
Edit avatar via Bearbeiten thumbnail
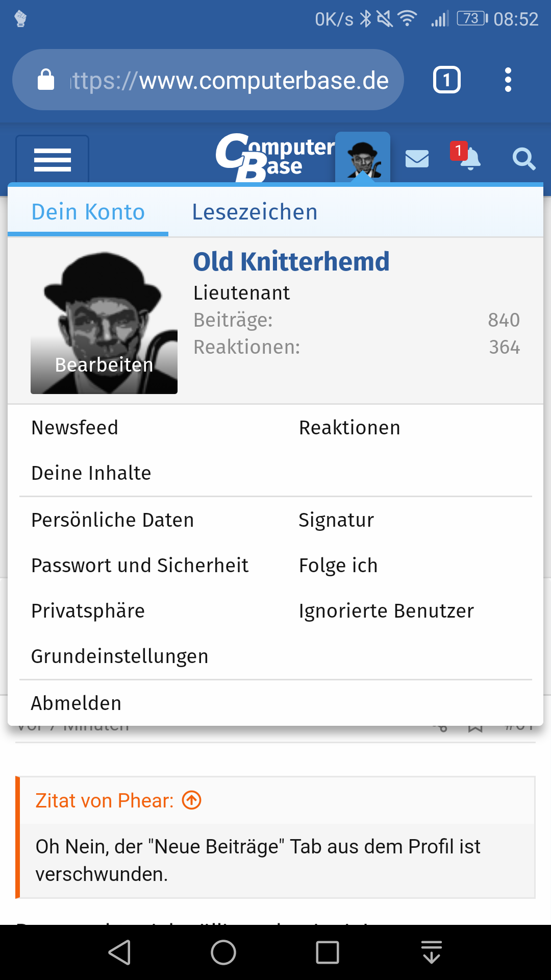(104, 322)
